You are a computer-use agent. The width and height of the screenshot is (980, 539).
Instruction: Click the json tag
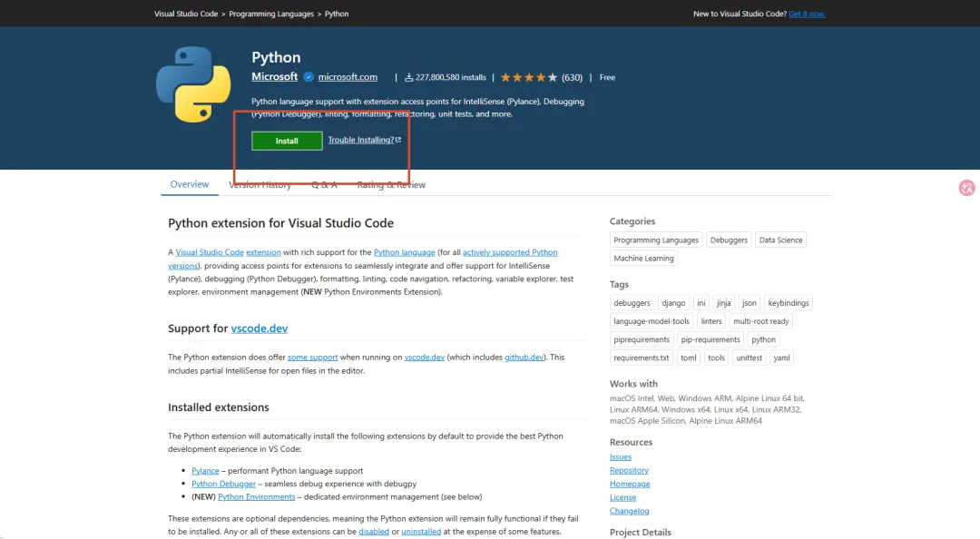750,303
